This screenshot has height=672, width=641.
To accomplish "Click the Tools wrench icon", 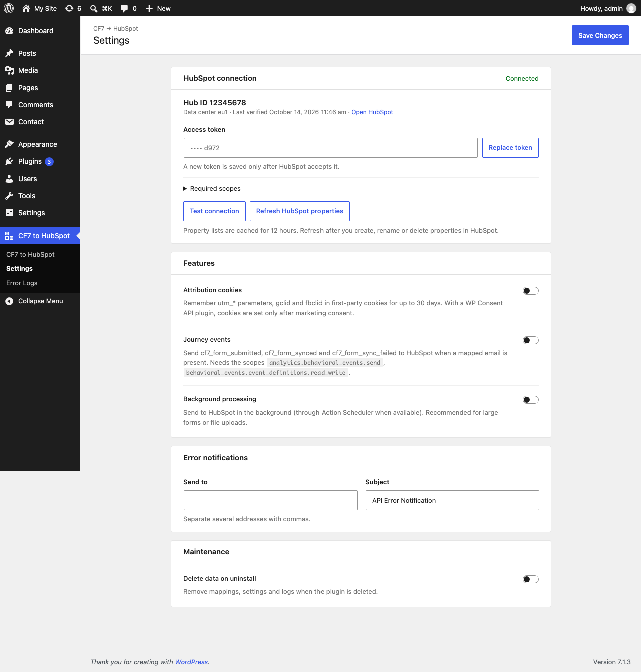I will 9,196.
